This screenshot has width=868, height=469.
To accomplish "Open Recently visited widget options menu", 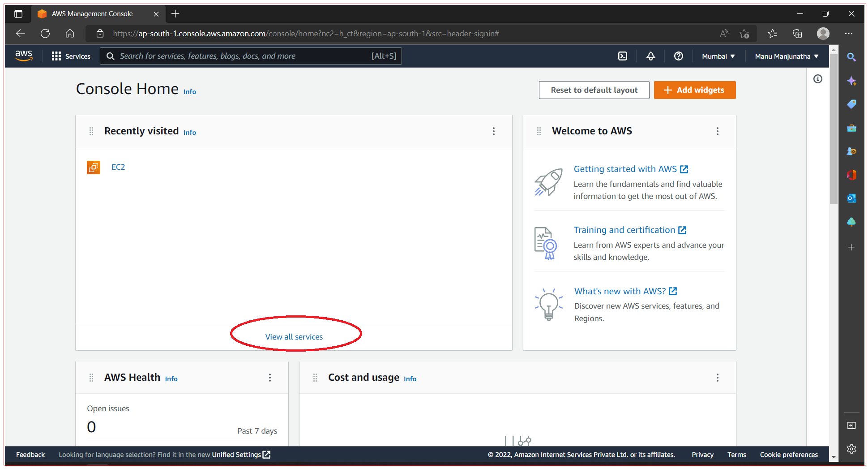I will coord(494,131).
